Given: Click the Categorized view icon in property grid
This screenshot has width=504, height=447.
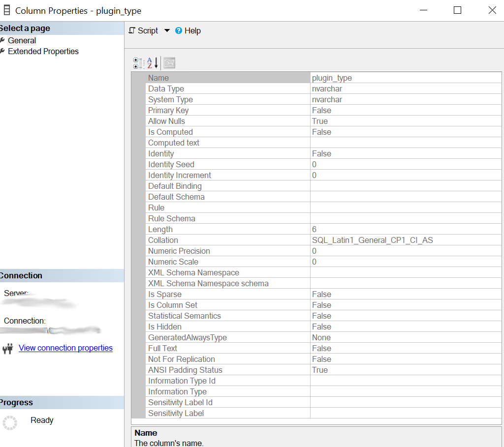Looking at the screenshot, I should [138, 63].
